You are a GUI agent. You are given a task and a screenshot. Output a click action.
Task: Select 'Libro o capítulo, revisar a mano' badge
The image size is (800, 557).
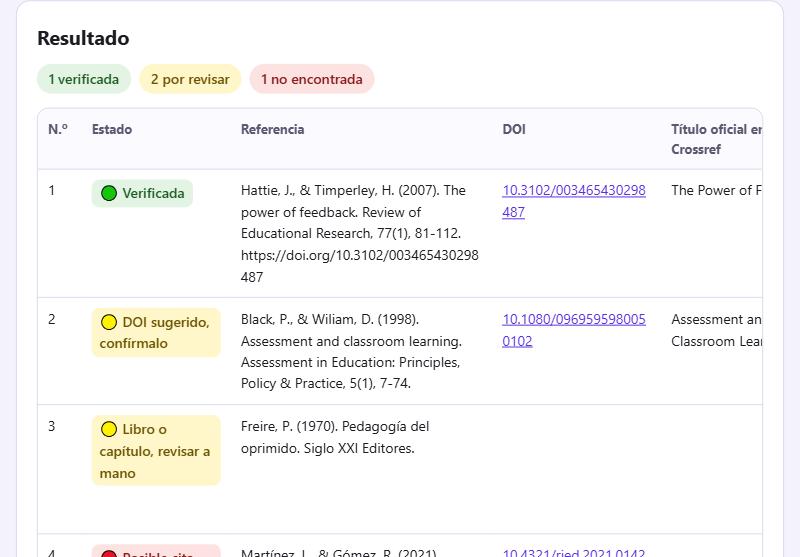(156, 450)
